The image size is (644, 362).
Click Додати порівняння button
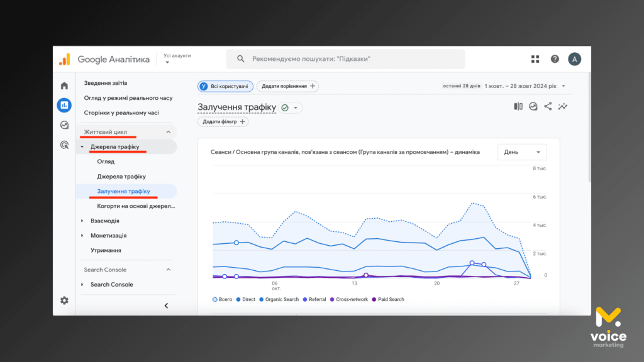(289, 86)
